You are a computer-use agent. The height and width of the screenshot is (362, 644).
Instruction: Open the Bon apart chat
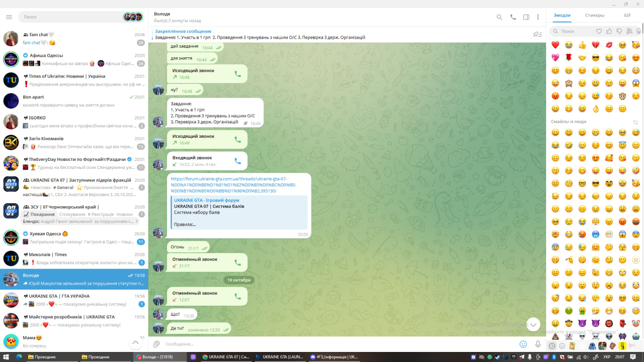tap(74, 101)
